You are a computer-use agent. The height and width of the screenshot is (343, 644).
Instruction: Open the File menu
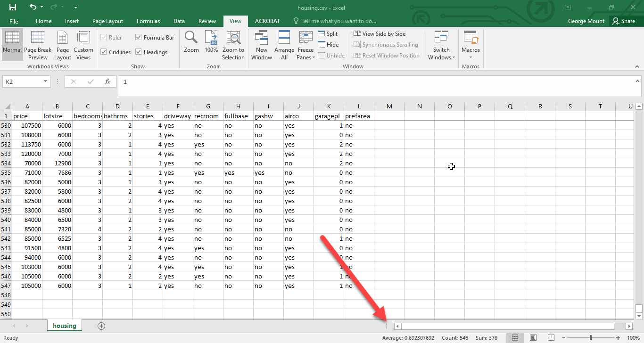14,21
